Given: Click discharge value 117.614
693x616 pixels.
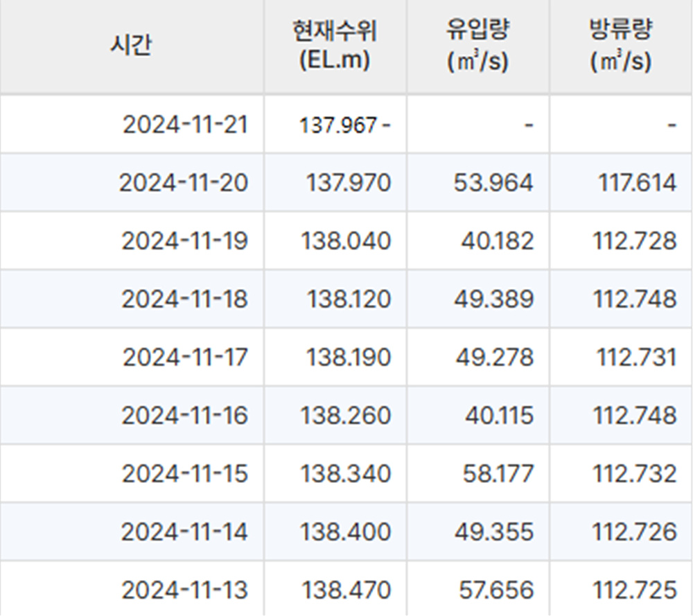Looking at the screenshot, I should pos(638,183).
